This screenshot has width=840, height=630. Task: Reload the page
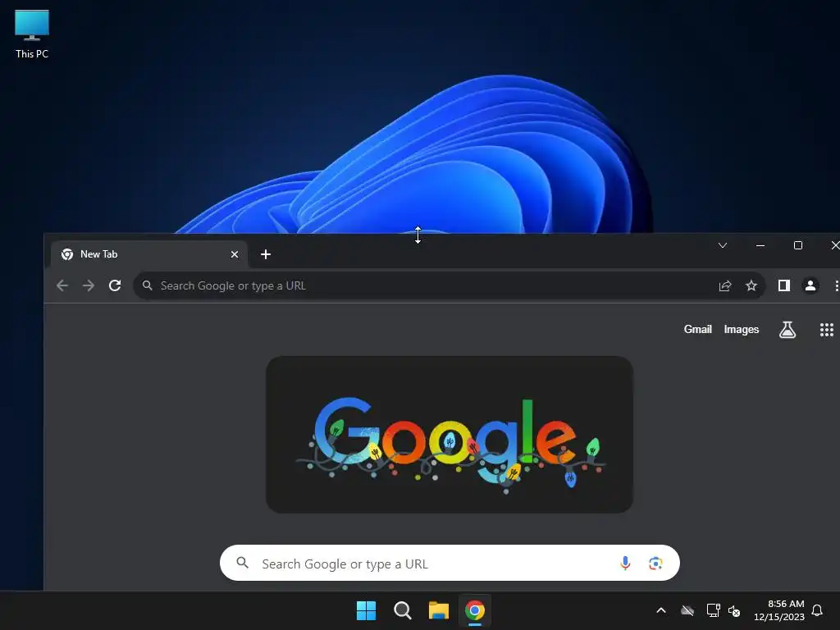[x=115, y=285]
